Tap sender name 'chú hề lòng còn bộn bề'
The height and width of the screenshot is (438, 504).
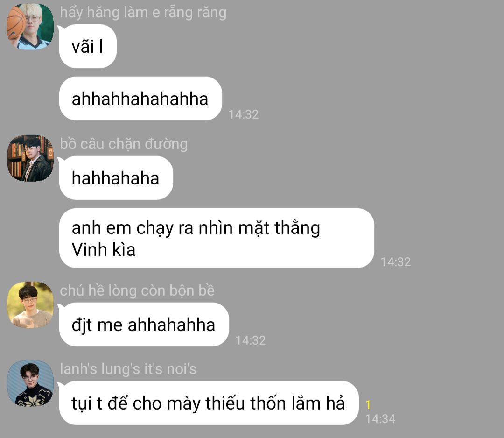pos(137,291)
